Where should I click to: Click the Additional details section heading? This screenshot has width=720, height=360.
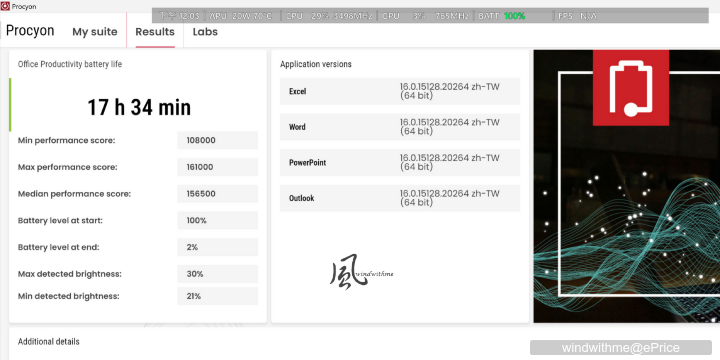[x=49, y=342]
